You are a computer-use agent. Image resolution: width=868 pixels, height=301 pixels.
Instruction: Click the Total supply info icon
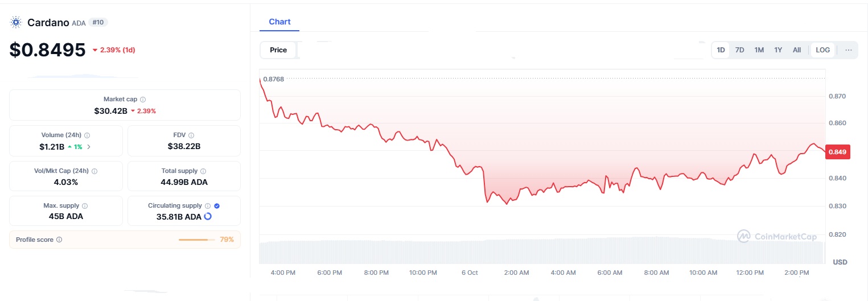(x=203, y=171)
